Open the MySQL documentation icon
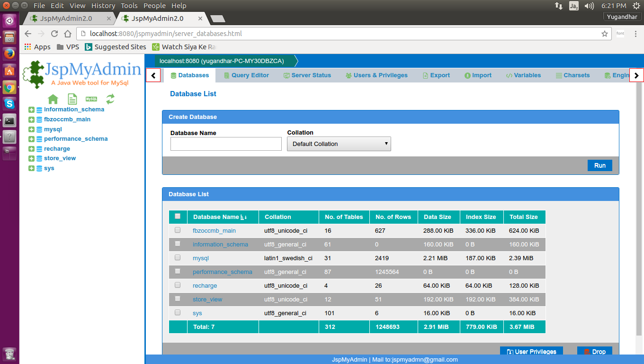 point(90,99)
